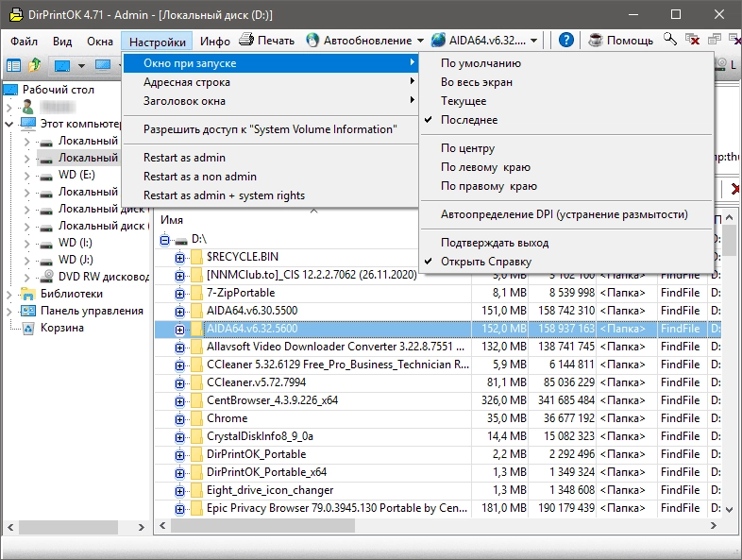
Task: Toggle the checked Последнее option
Action: pos(566,120)
